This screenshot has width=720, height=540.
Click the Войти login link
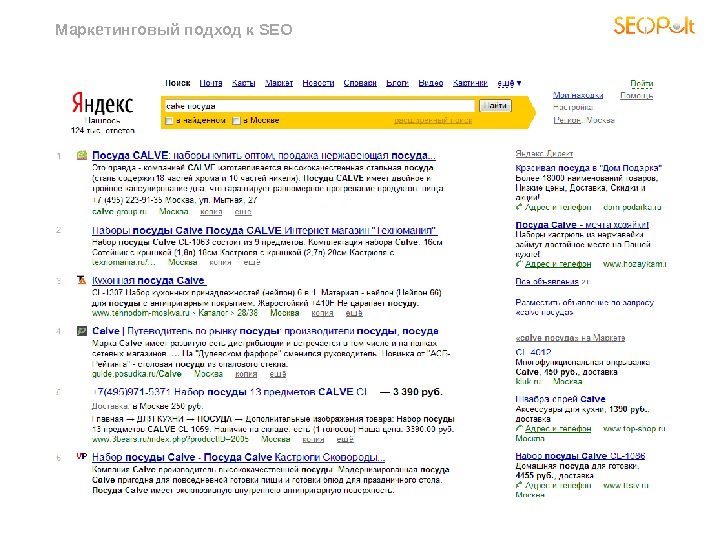point(641,84)
